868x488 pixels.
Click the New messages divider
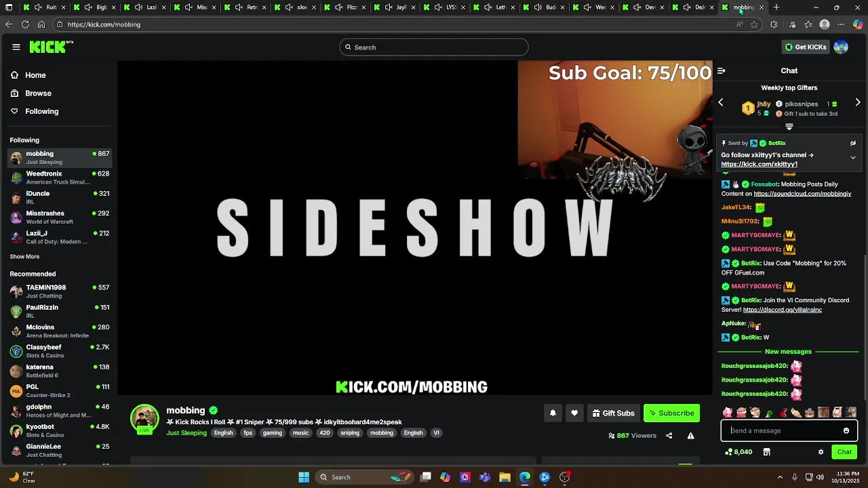tap(788, 352)
